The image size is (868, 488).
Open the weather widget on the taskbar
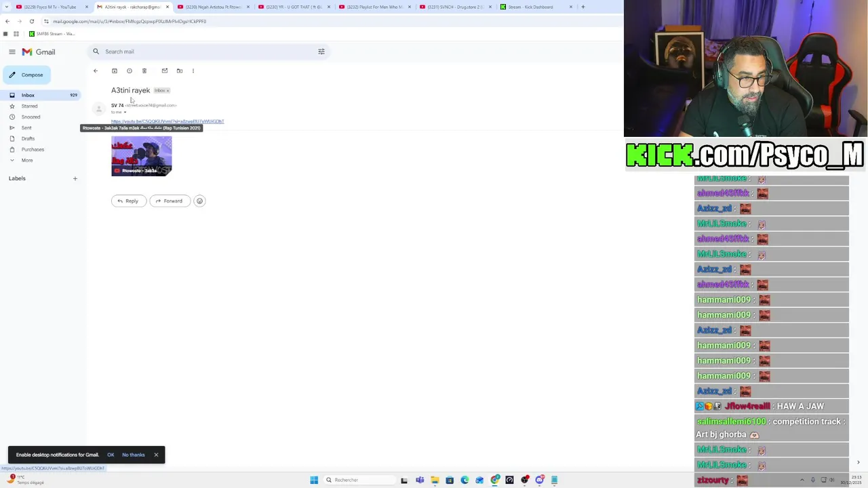[x=26, y=480]
